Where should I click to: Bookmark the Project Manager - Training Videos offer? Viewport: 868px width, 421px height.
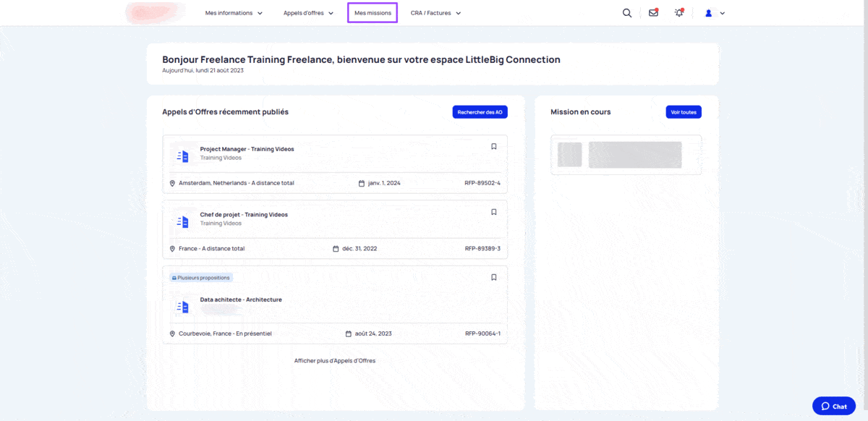coord(494,146)
